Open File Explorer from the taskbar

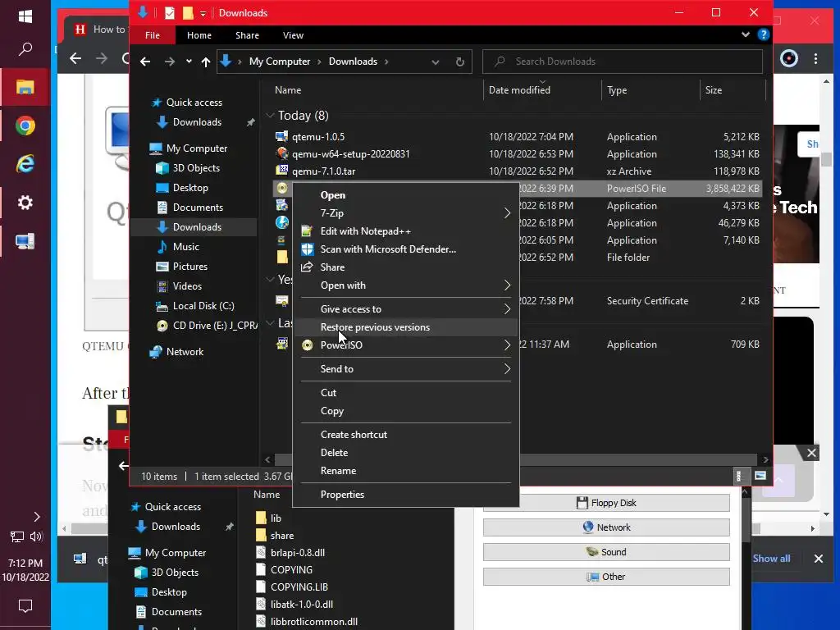(25, 87)
